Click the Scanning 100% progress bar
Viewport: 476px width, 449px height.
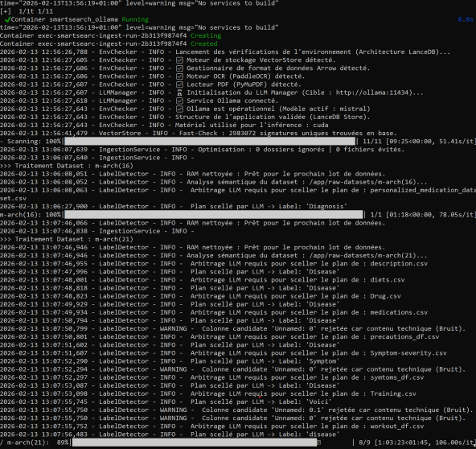click(x=210, y=142)
